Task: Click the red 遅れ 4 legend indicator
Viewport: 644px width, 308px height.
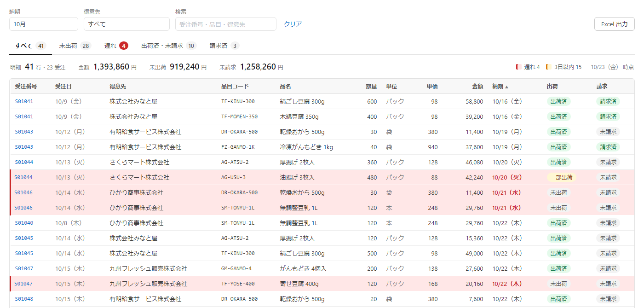Action: click(x=528, y=67)
